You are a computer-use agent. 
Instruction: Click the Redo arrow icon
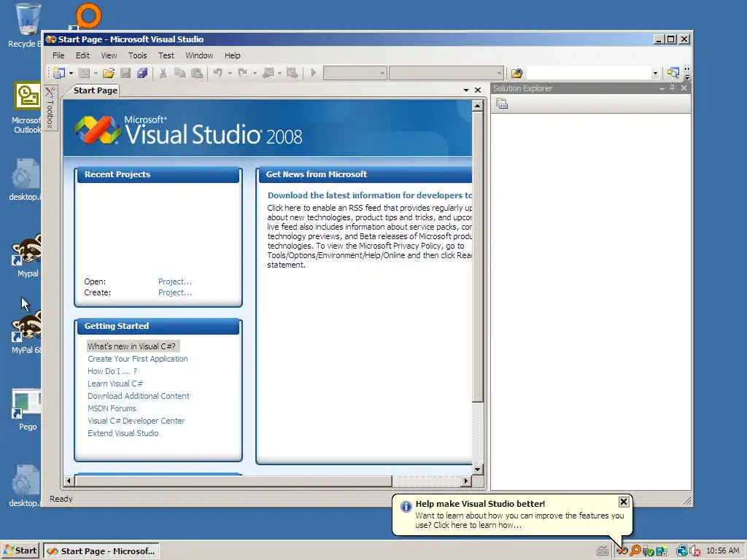click(x=242, y=73)
